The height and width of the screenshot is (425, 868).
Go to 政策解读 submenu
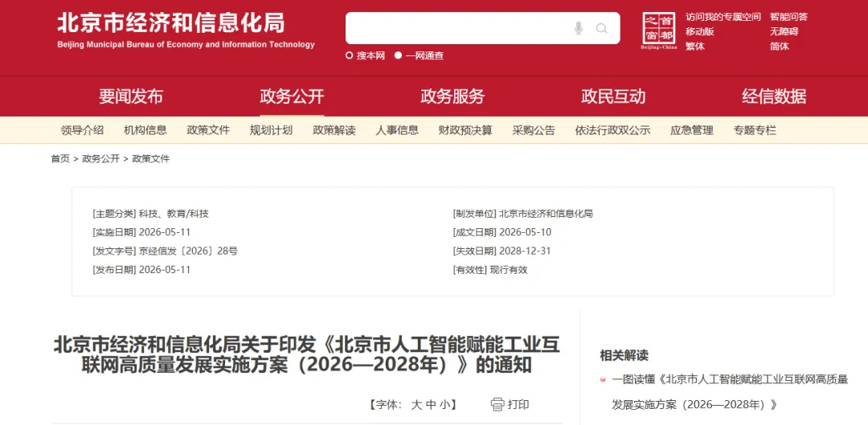pos(334,131)
